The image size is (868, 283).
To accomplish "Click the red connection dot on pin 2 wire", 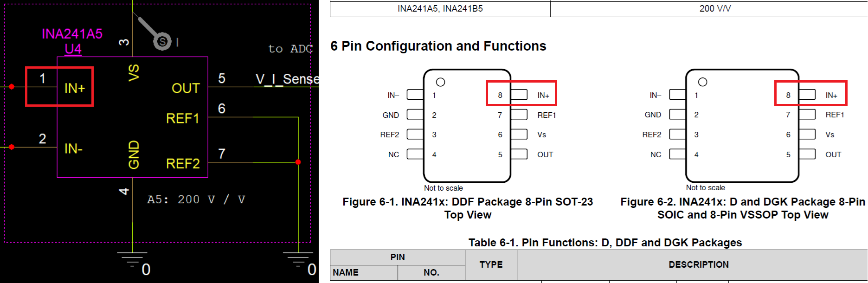I will click(12, 147).
